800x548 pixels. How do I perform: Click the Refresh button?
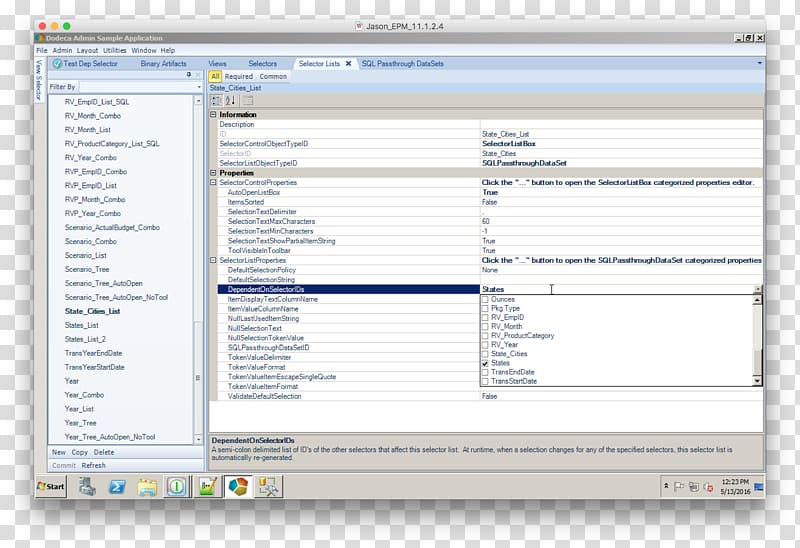pyautogui.click(x=93, y=466)
